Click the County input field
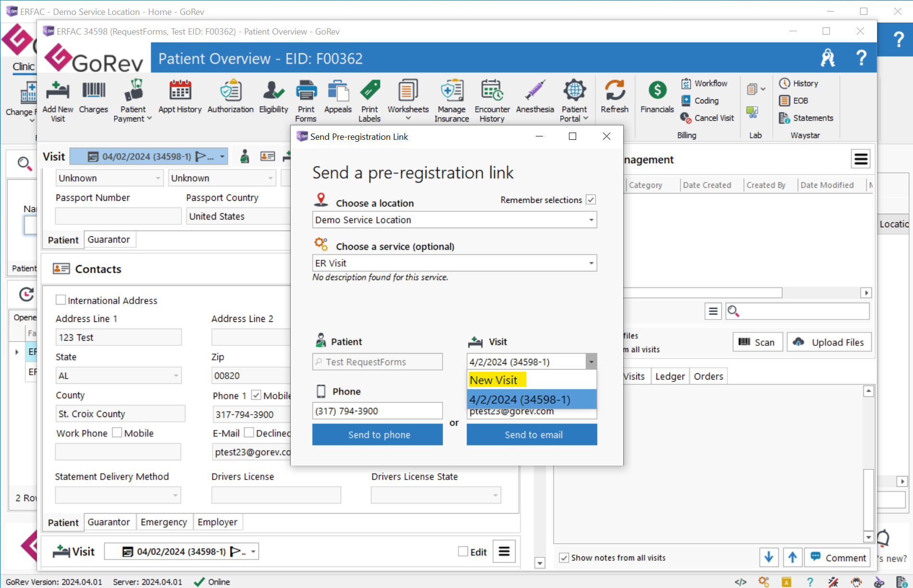This screenshot has width=913, height=588. click(x=120, y=414)
